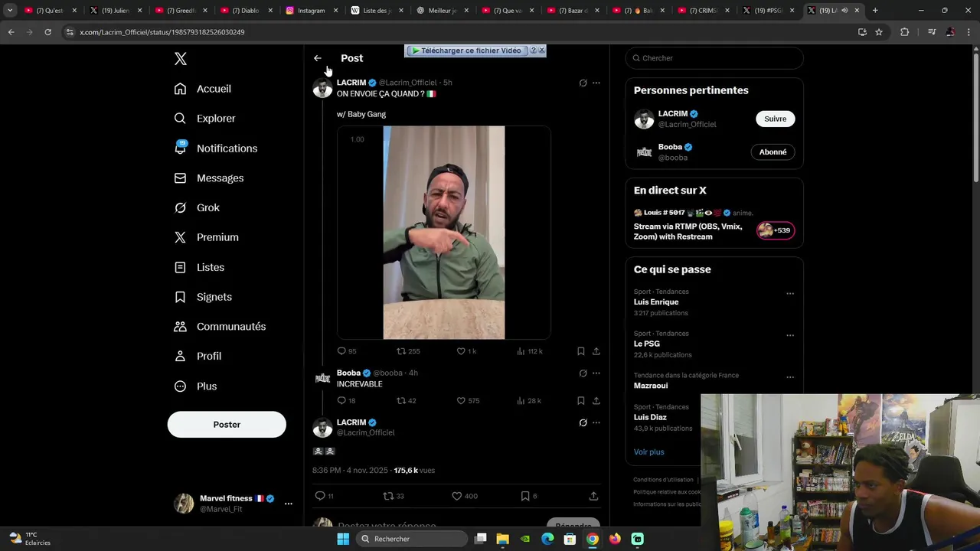Repost Booba's post with 42 reposts
This screenshot has width=980, height=551.
[407, 400]
